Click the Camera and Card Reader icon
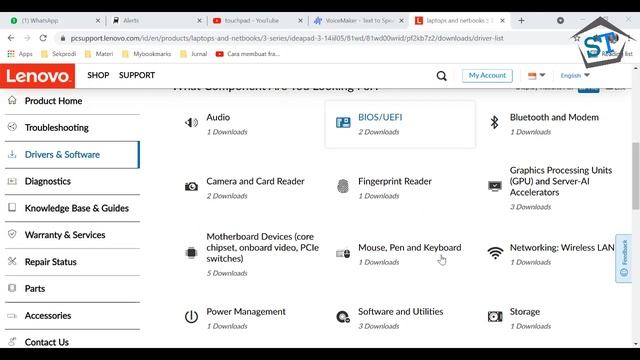The width and height of the screenshot is (640, 360). coord(191,186)
